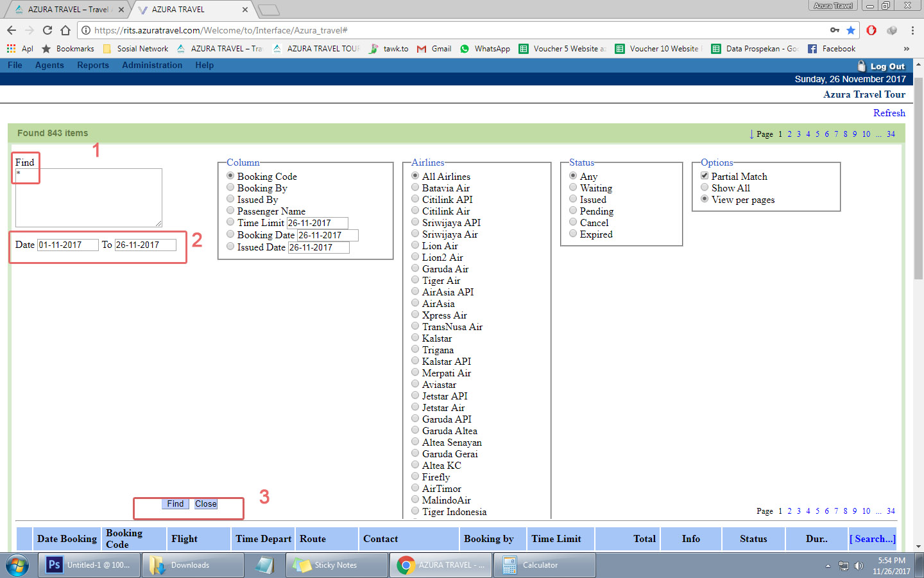Open the browser home page icon
Screen dimensions: 924x578
pyautogui.click(x=65, y=30)
